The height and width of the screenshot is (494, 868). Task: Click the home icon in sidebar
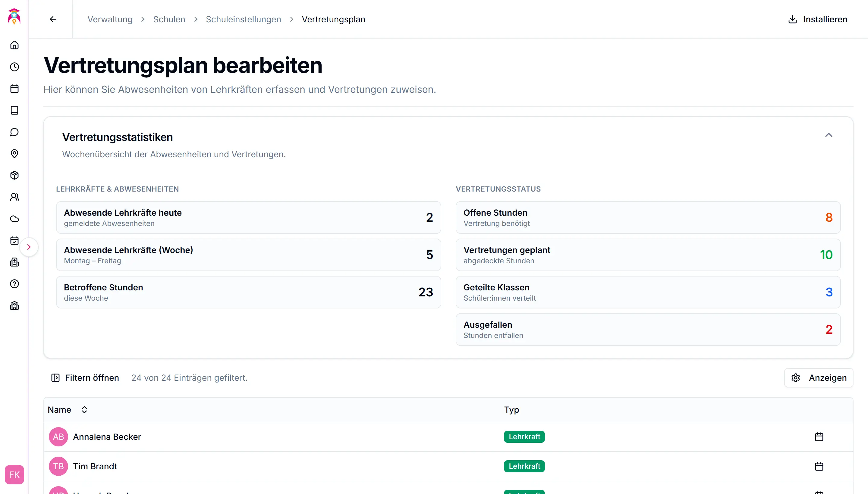point(14,45)
